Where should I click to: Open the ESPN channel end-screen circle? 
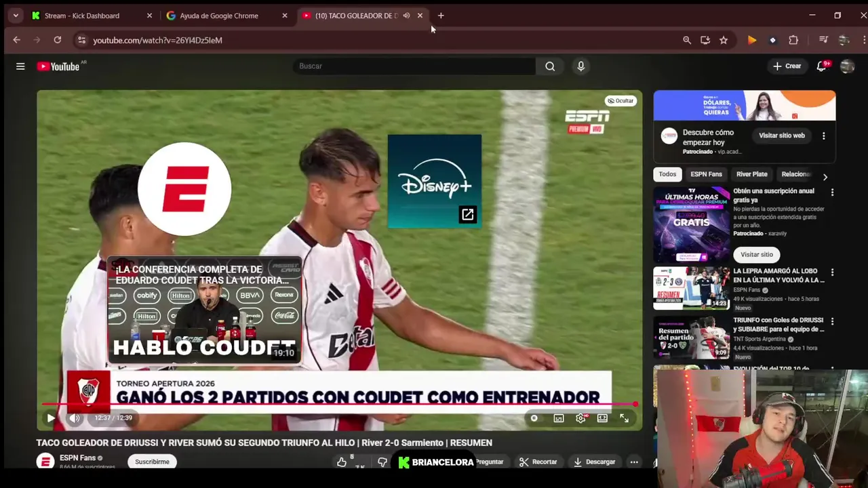pyautogui.click(x=184, y=189)
